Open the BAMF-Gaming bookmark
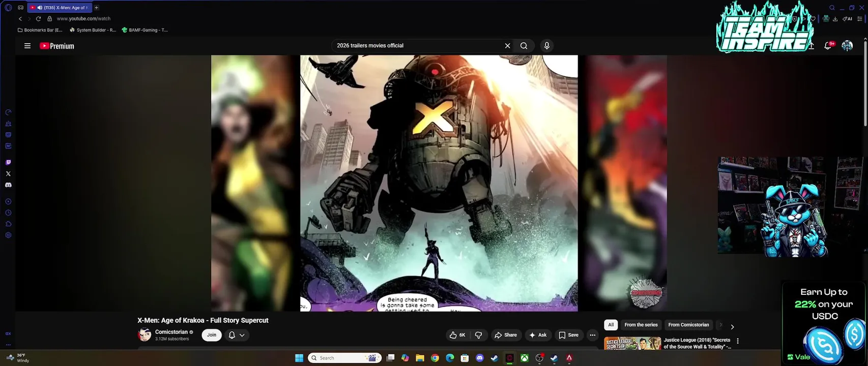868x366 pixels. [144, 30]
